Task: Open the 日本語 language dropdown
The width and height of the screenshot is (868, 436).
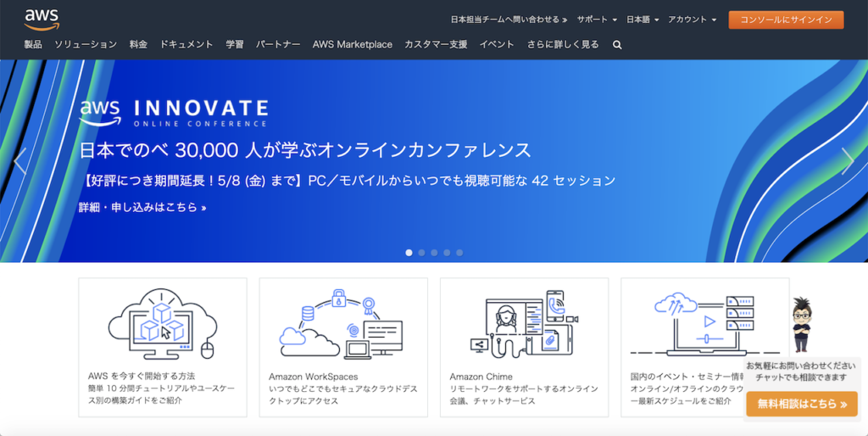Action: coord(643,20)
